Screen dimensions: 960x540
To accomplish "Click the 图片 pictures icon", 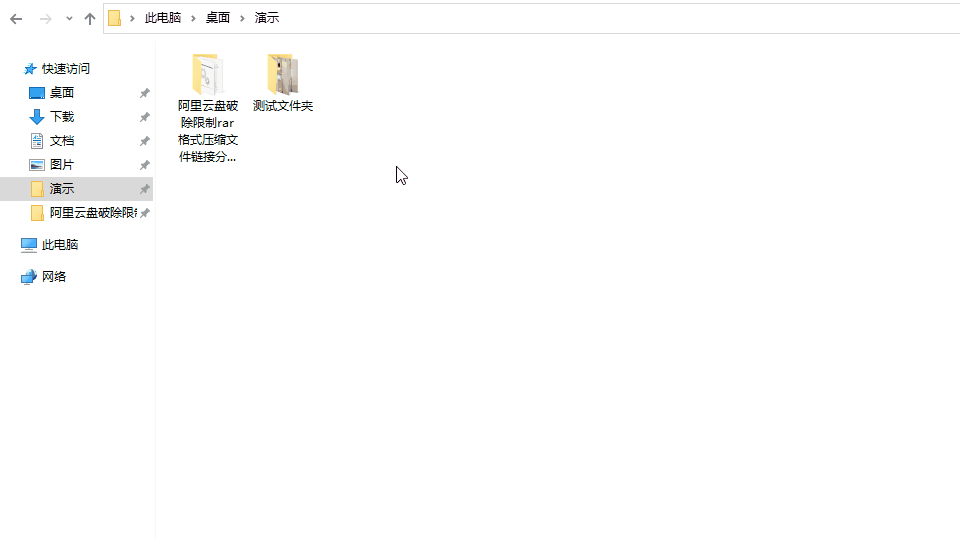I will point(37,165).
